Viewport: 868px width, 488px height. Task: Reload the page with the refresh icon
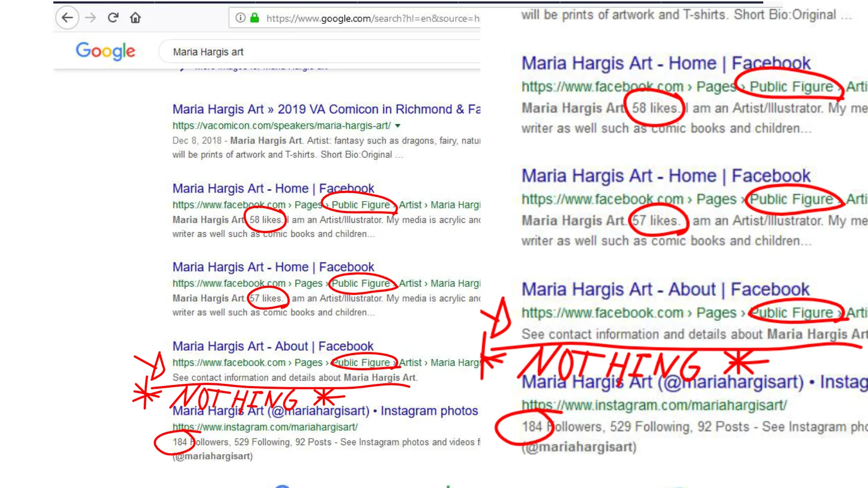click(113, 18)
